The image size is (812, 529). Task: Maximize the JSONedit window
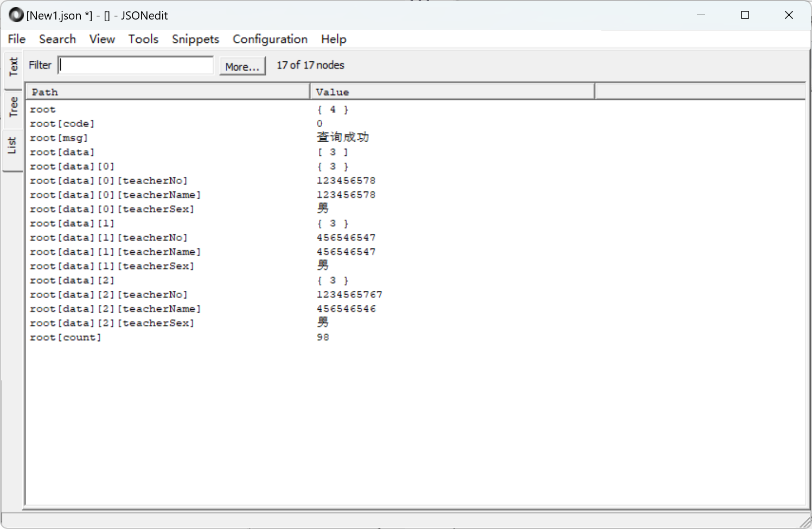click(x=745, y=15)
